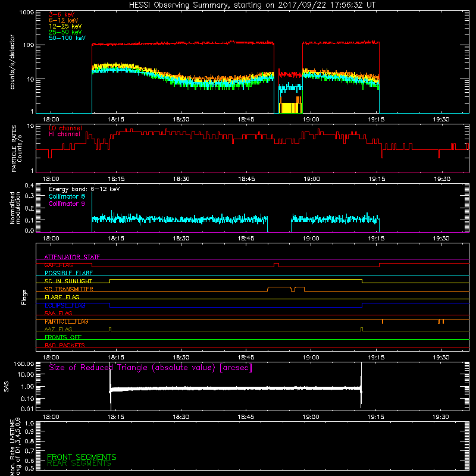Click the GAP_FLAG label
This screenshot has height=476, width=476.
[58, 265]
